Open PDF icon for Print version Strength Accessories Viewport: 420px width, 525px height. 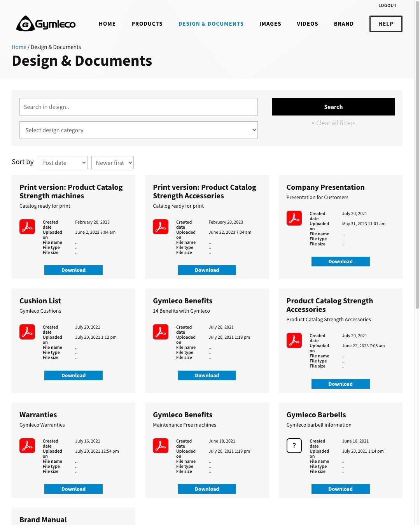(x=161, y=227)
